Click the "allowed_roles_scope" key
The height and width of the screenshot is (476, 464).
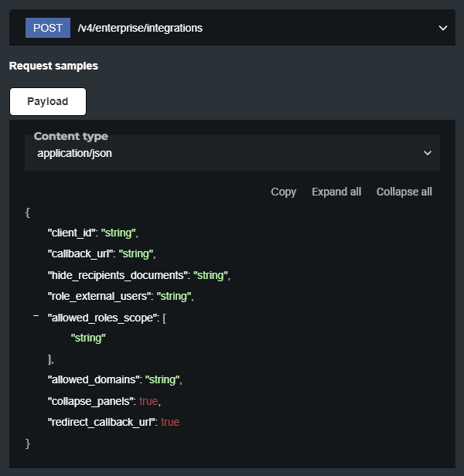tap(102, 317)
